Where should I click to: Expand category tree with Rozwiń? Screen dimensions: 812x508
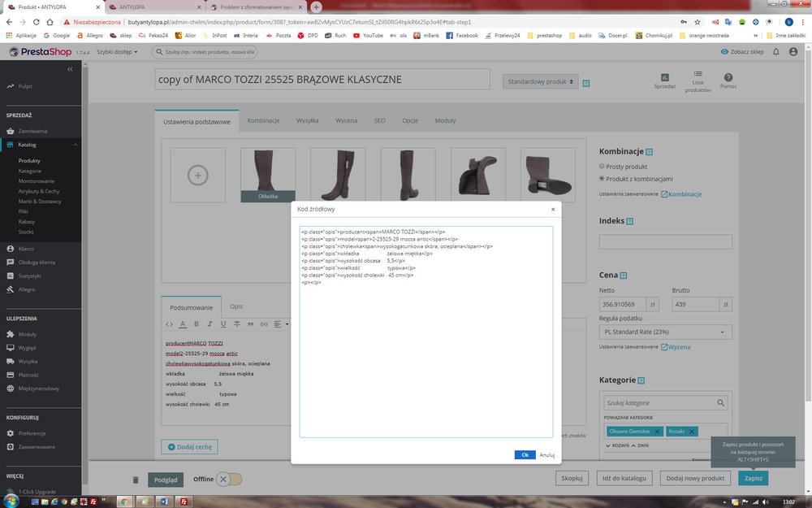pyautogui.click(x=617, y=445)
